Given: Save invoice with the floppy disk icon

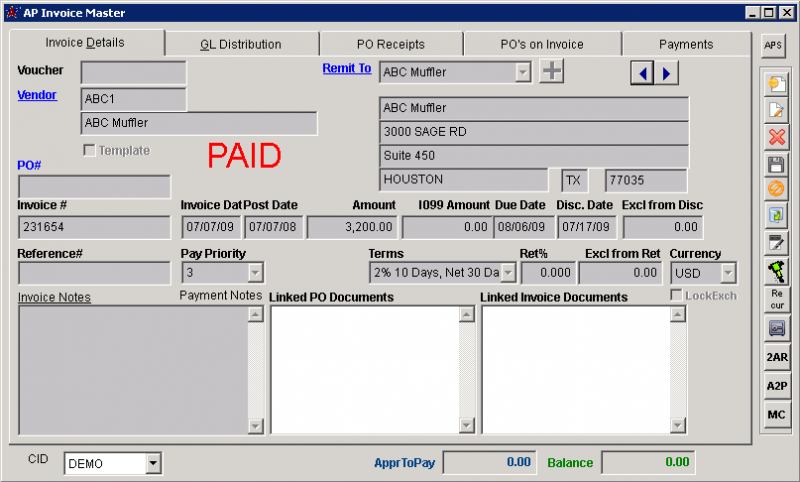Looking at the screenshot, I should pos(776,164).
